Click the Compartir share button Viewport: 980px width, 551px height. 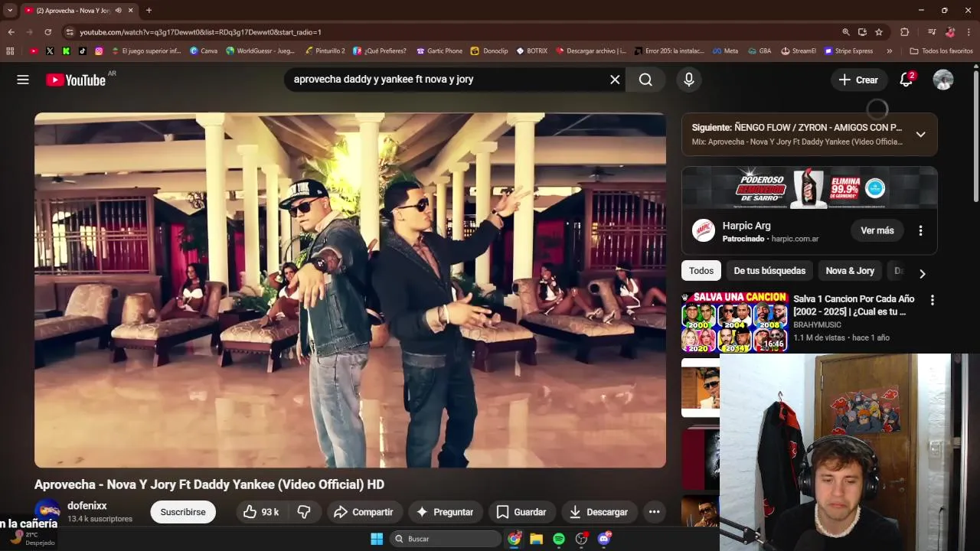tap(364, 512)
